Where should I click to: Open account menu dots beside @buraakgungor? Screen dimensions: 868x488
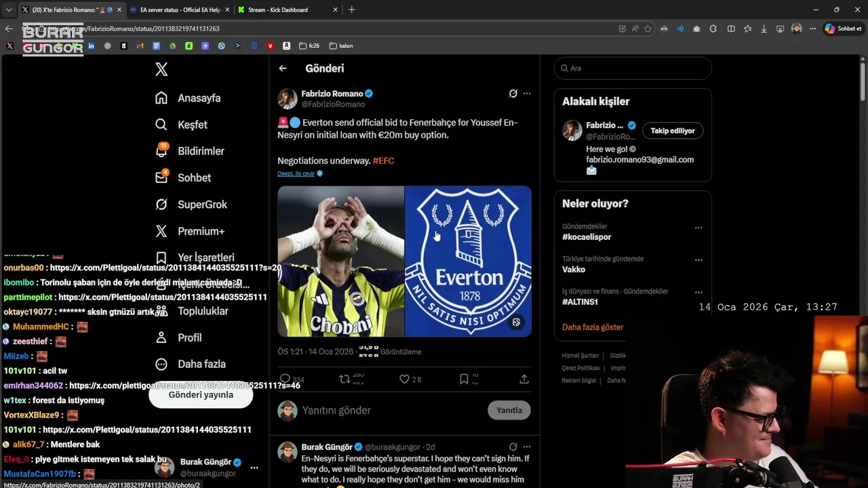[254, 468]
